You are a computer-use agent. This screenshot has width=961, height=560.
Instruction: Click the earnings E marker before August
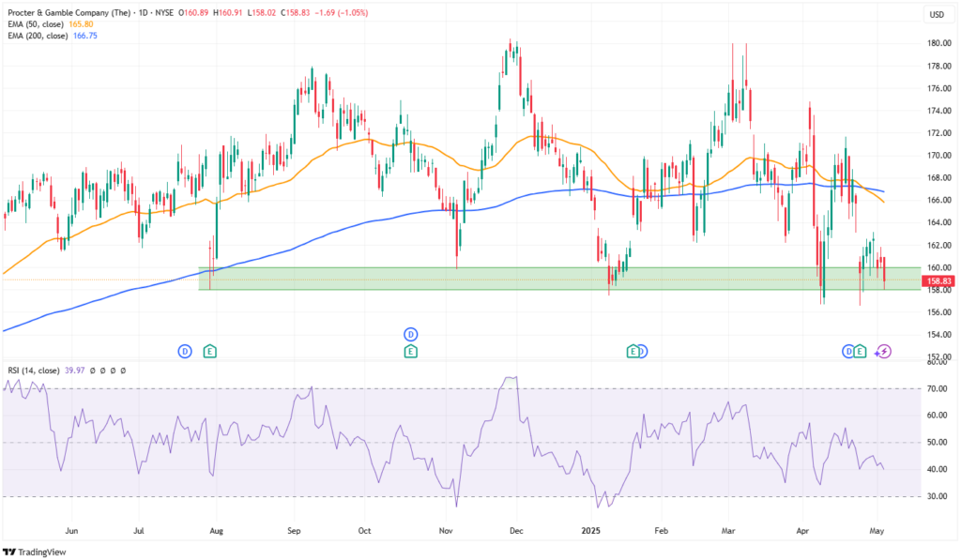[x=209, y=351]
